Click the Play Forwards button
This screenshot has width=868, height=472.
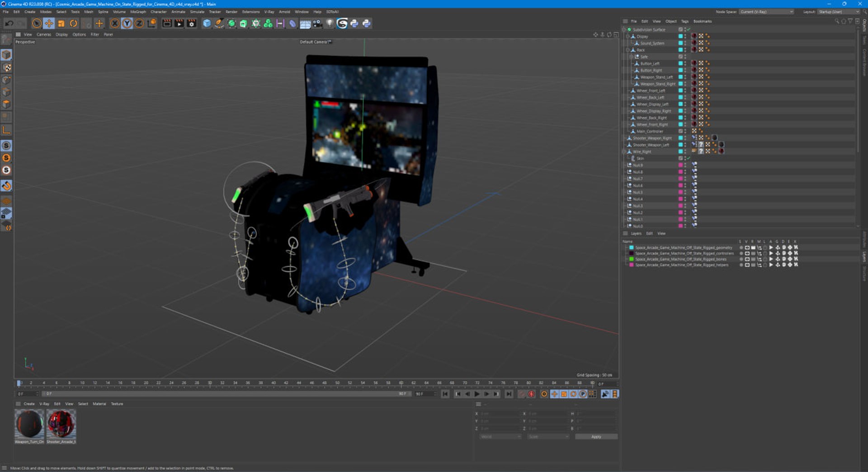click(477, 394)
